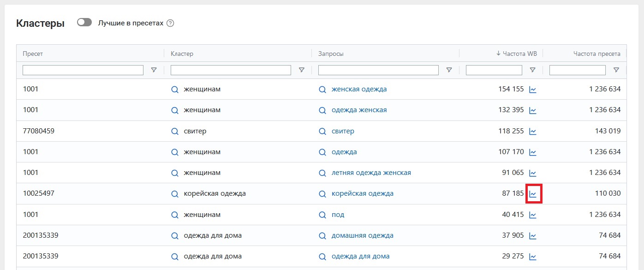
Task: Open filter icon for Частота WB column
Action: click(532, 70)
